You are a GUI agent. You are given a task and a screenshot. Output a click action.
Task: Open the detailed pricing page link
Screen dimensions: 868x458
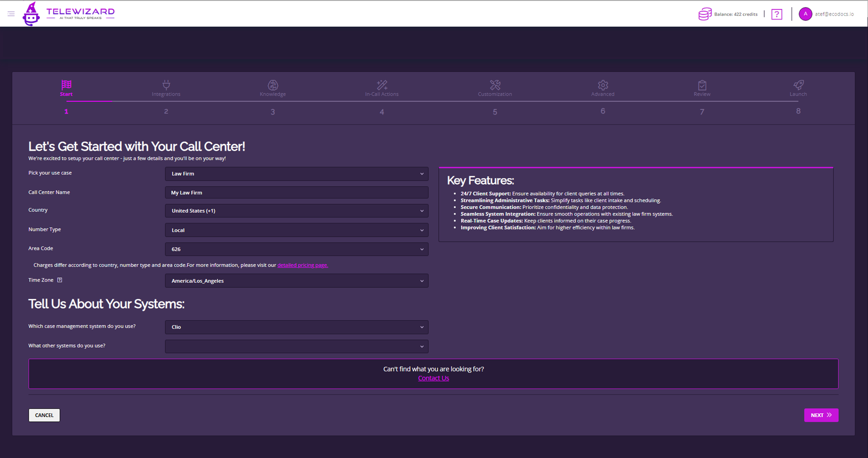pyautogui.click(x=303, y=265)
